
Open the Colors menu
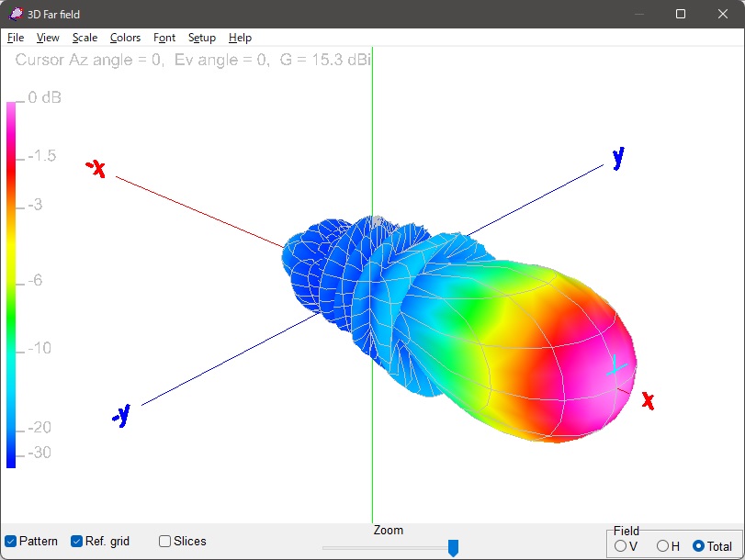[125, 38]
